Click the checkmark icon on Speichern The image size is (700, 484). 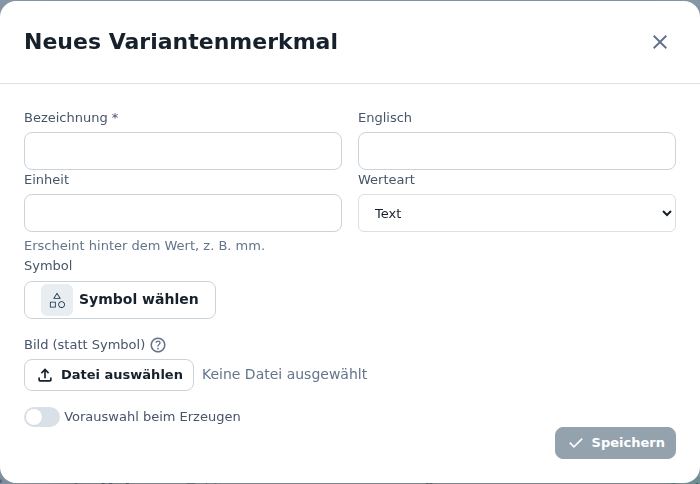pyautogui.click(x=575, y=443)
